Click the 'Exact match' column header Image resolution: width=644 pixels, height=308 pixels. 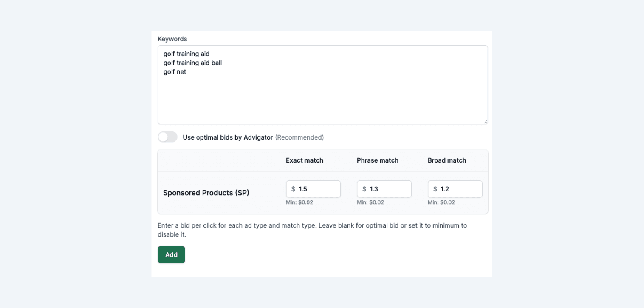[305, 160]
